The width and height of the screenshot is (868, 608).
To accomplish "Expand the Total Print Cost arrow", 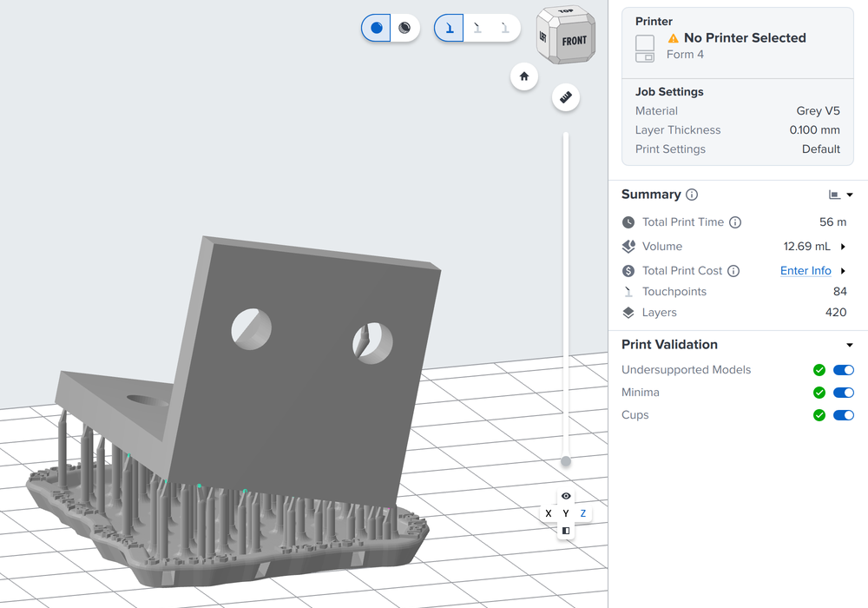I will coord(843,271).
